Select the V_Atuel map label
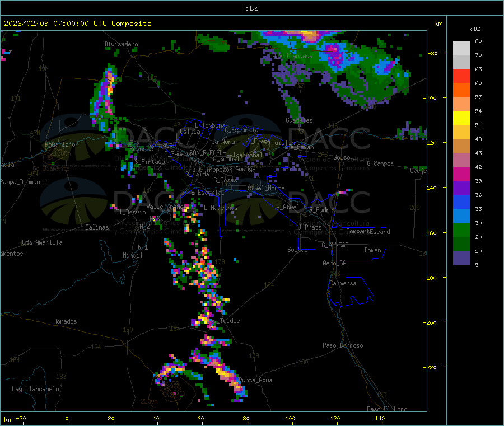This screenshot has width=504, height=426. [x=288, y=207]
